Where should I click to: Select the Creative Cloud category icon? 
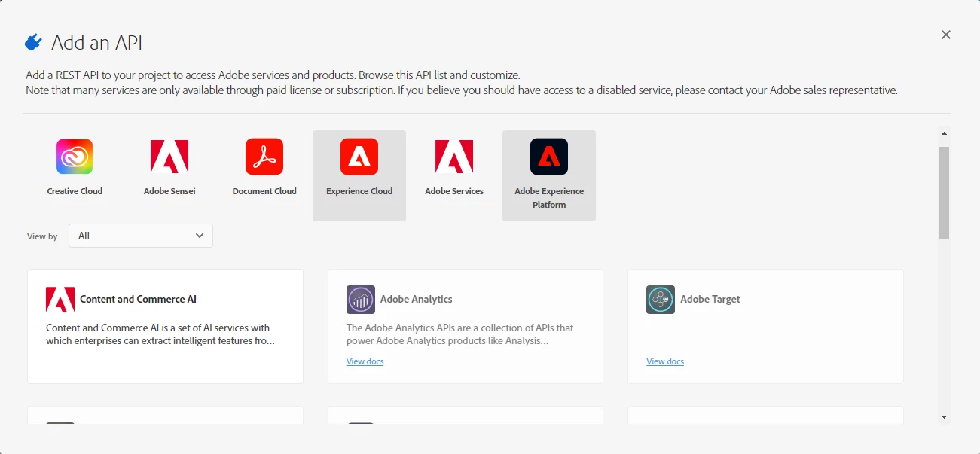click(x=75, y=157)
